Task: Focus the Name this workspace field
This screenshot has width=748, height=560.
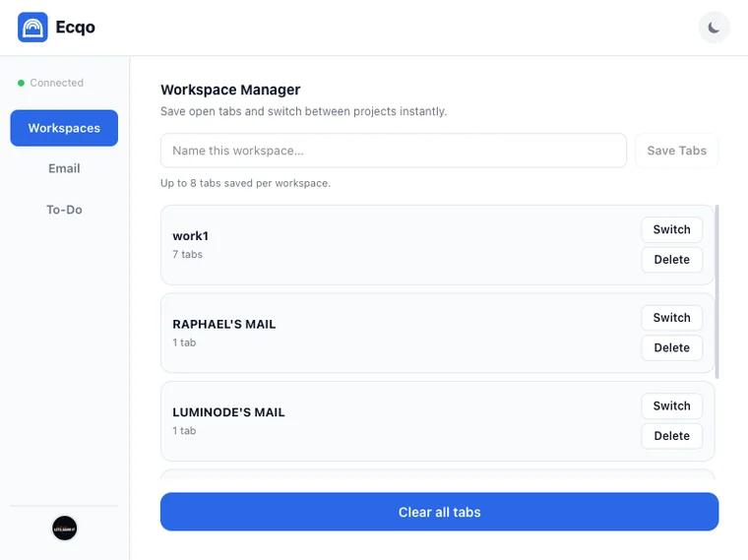Action: click(x=393, y=151)
